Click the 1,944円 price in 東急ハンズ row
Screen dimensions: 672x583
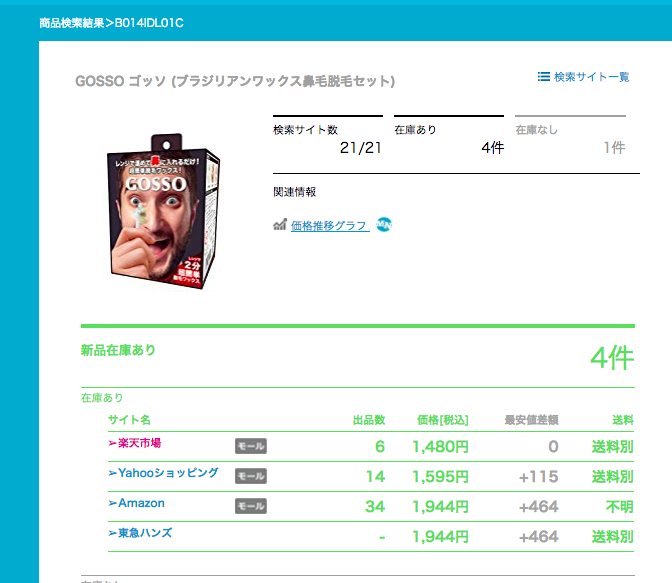point(440,537)
